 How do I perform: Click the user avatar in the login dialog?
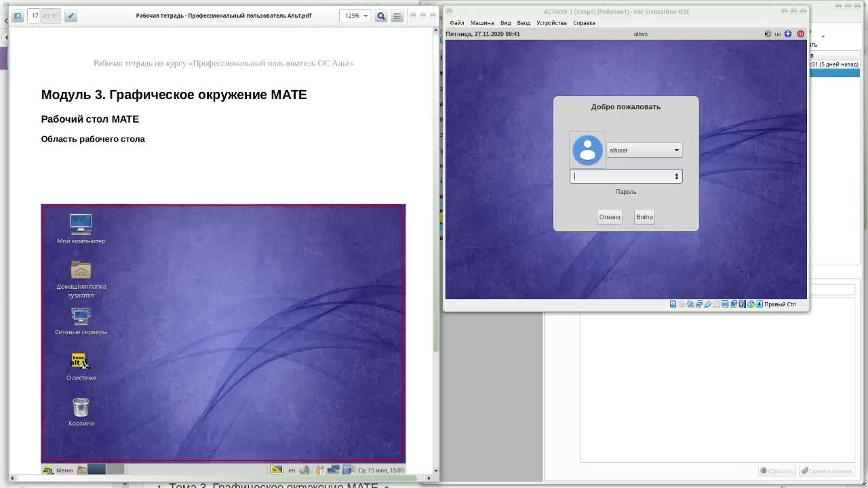coord(587,150)
